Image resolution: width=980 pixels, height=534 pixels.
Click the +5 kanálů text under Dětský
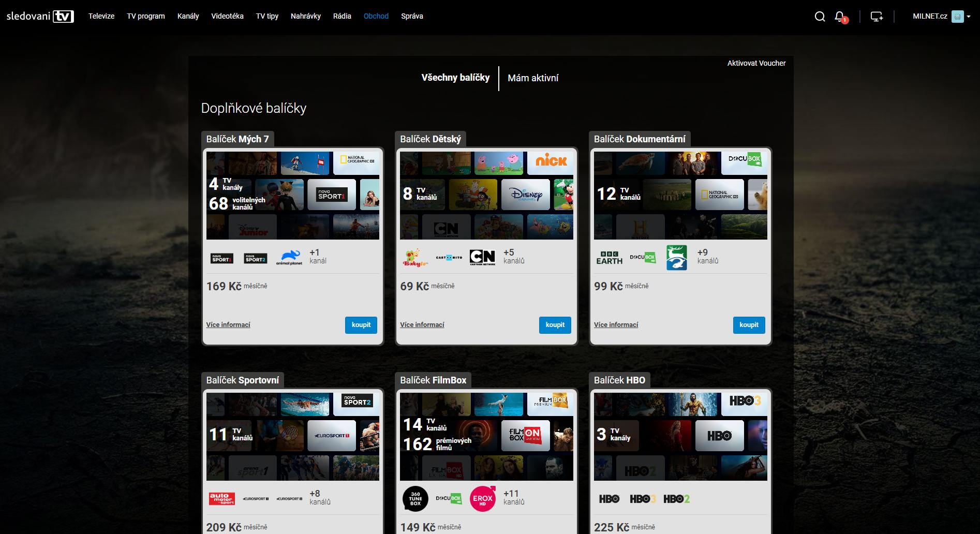pyautogui.click(x=514, y=257)
